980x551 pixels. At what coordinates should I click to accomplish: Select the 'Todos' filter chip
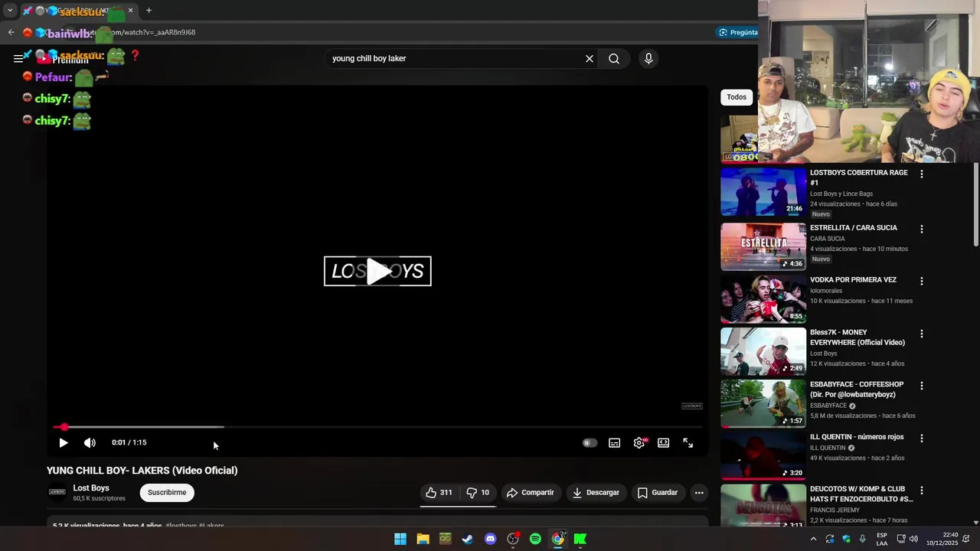pyautogui.click(x=737, y=97)
